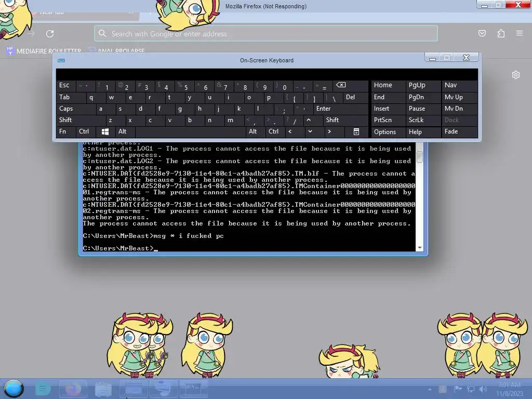This screenshot has height=399, width=532.
Task: Click the volume speaker tray icon
Action: coord(483,389)
